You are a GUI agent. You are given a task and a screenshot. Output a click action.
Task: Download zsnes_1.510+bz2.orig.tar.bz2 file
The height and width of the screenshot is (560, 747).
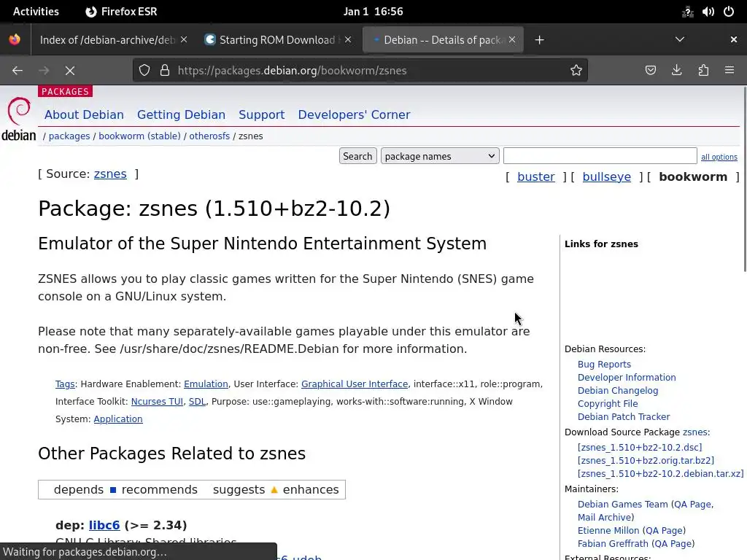pyautogui.click(x=646, y=461)
